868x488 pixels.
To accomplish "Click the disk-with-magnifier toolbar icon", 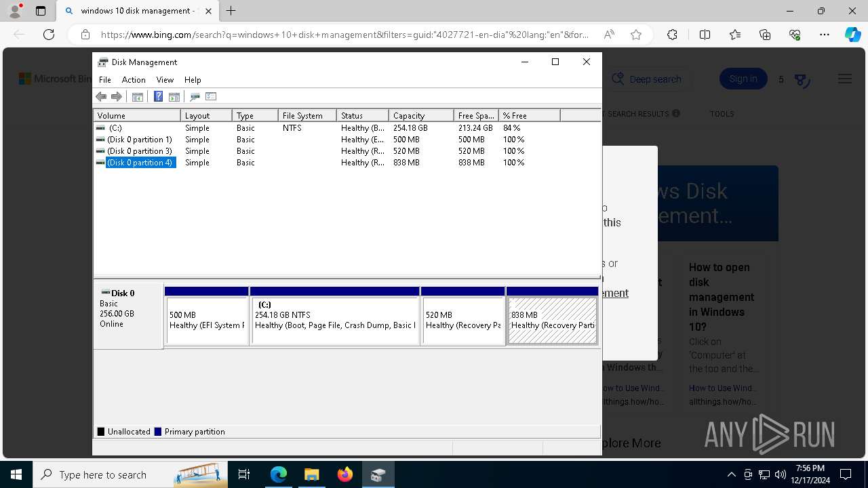I will (x=195, y=97).
